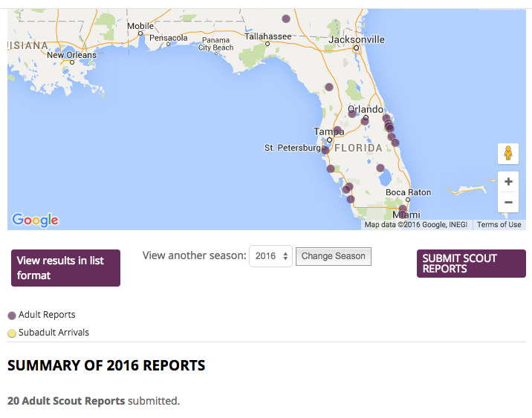Click the Adult Reports legend label
The width and height of the screenshot is (532, 418).
click(47, 315)
